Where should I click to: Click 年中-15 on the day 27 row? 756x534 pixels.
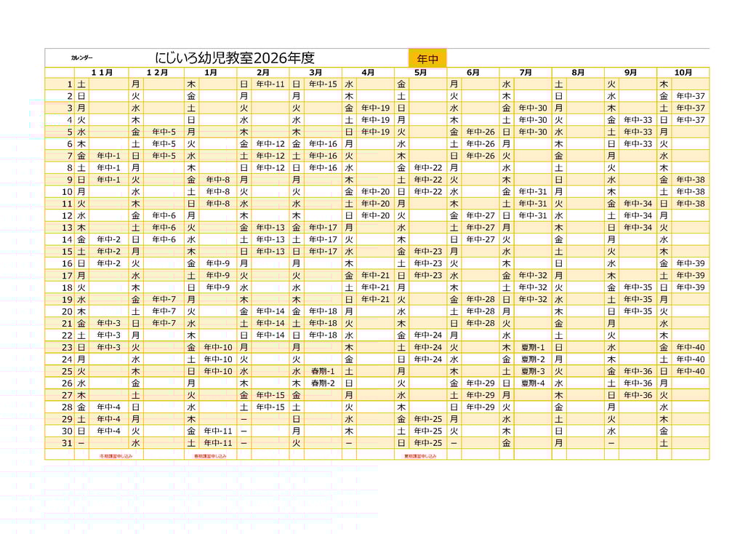[270, 395]
